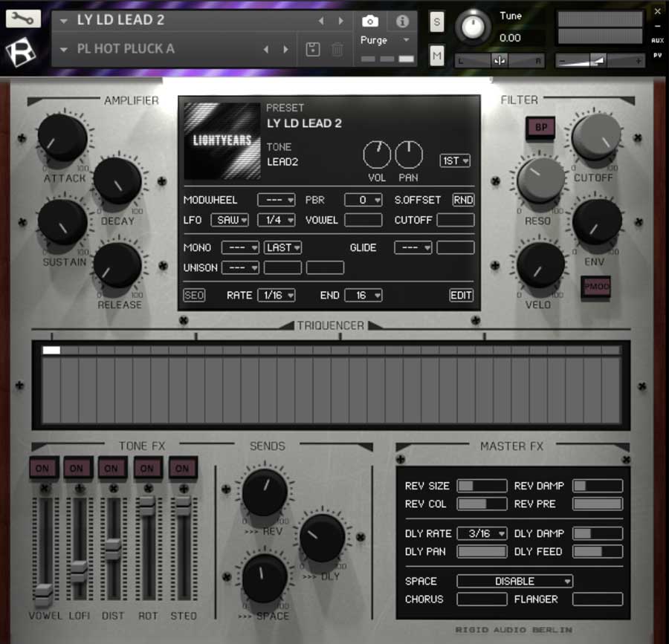This screenshot has width=669, height=644.
Task: Select previous snapshot arrow beside PL HOT PLUCK A
Action: click(x=266, y=49)
